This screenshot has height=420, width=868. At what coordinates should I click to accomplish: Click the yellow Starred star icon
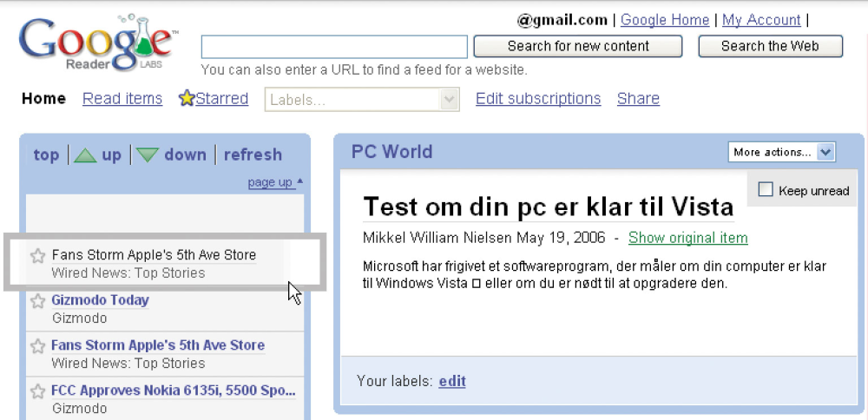click(x=187, y=99)
